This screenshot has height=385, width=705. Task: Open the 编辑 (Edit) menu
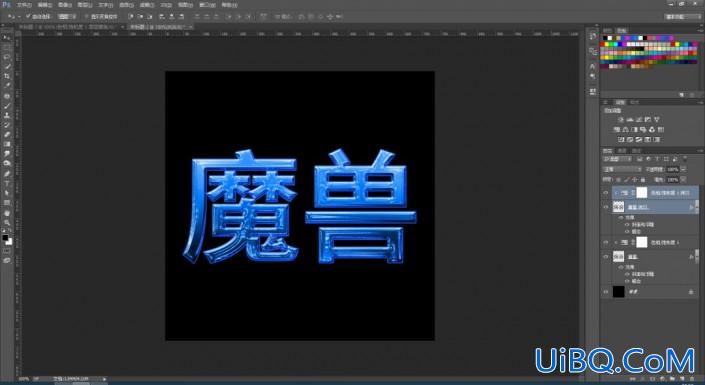tap(45, 5)
